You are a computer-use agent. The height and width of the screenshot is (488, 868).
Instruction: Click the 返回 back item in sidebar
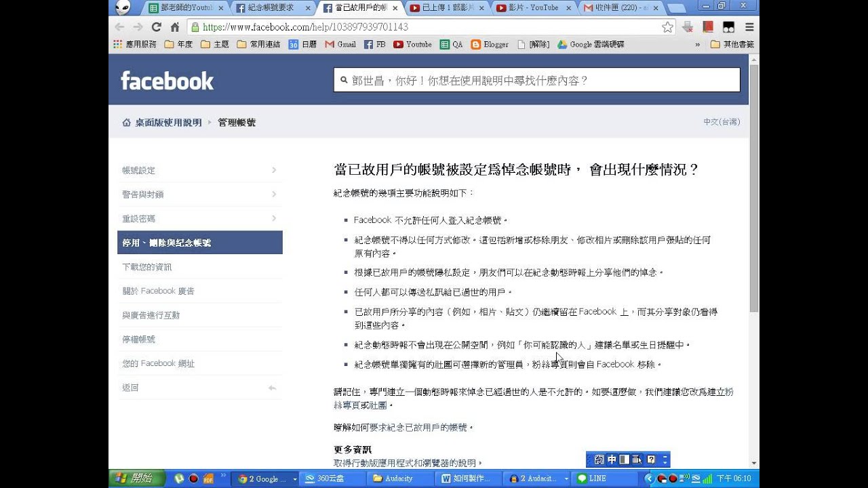(200, 388)
